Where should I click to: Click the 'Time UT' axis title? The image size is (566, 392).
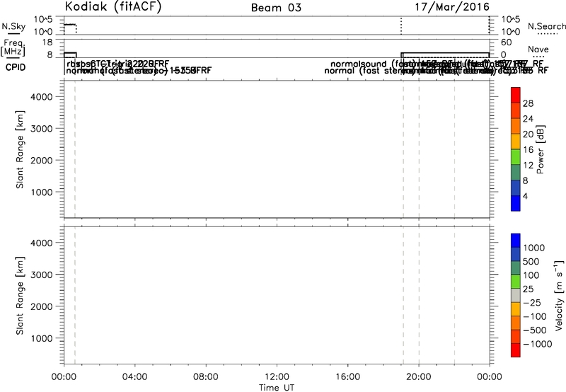(x=277, y=388)
